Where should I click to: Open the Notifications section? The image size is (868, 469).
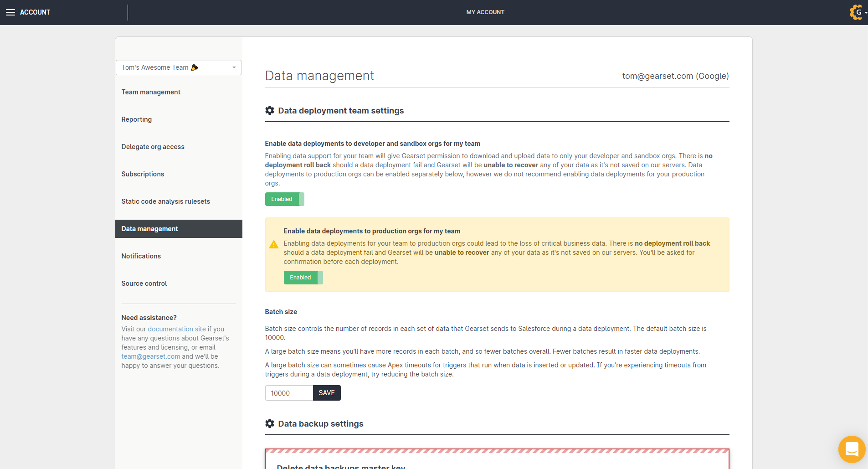(141, 256)
